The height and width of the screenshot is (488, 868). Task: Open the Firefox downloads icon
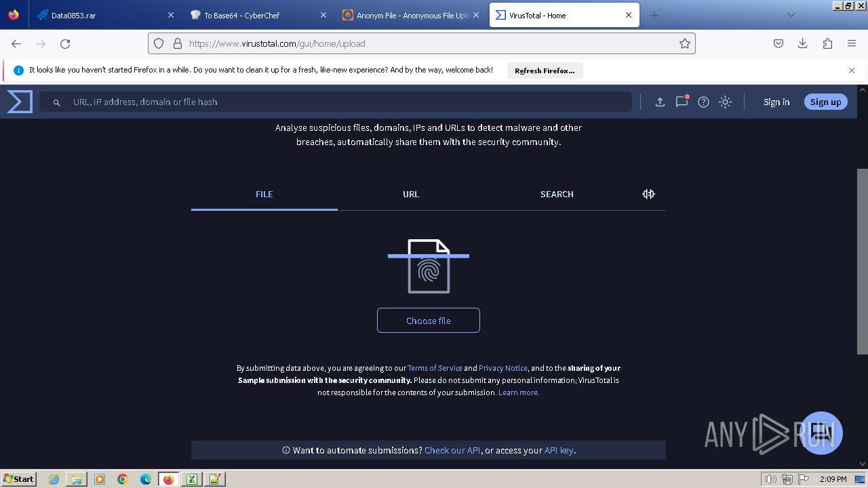[803, 43]
